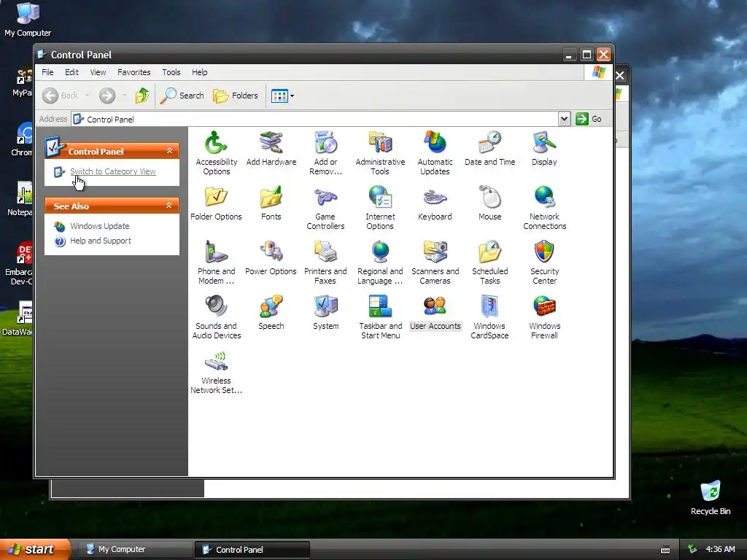Screen dimensions: 747x560
Task: Open Help and Support link
Action: (x=101, y=241)
